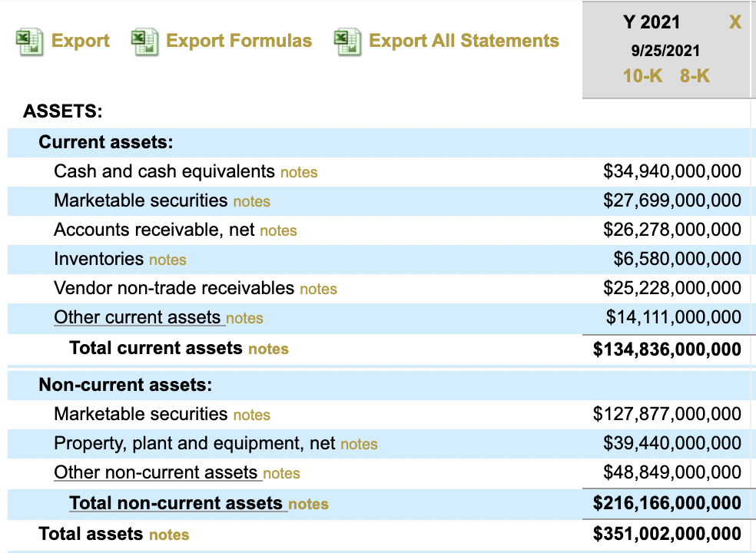Click the Excel icon beside Export All Statements
Image resolution: width=756 pixels, height=553 pixels.
pyautogui.click(x=347, y=41)
